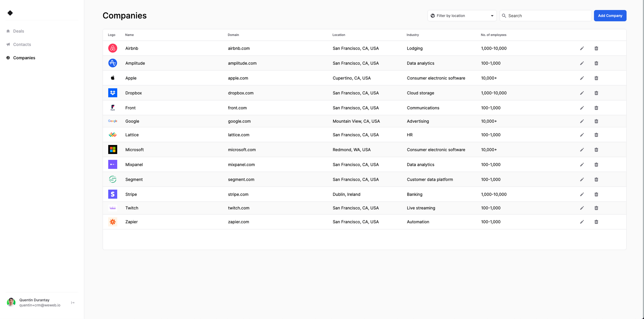
Task: Edit the Lattice entry
Action: pyautogui.click(x=582, y=135)
